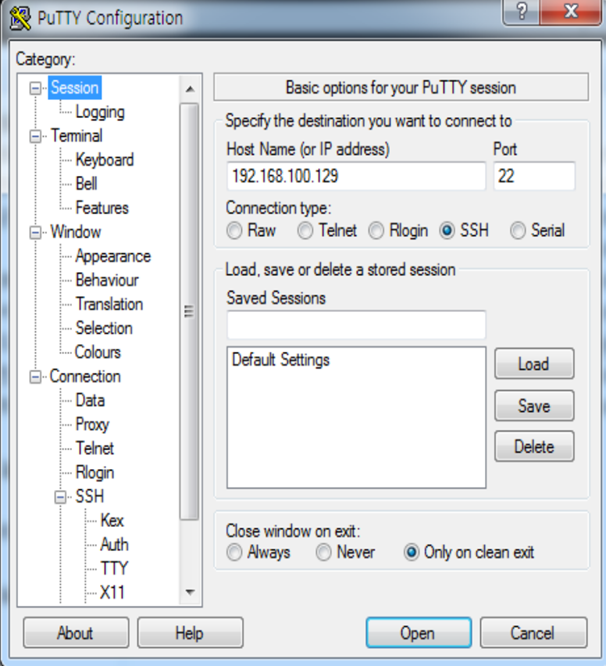Click the title bar question mark help button

coord(521,11)
